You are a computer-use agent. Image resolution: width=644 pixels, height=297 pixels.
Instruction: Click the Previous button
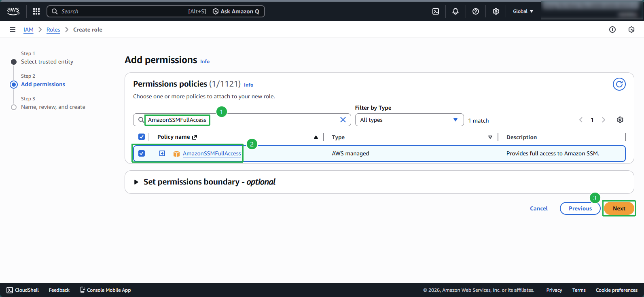click(580, 208)
